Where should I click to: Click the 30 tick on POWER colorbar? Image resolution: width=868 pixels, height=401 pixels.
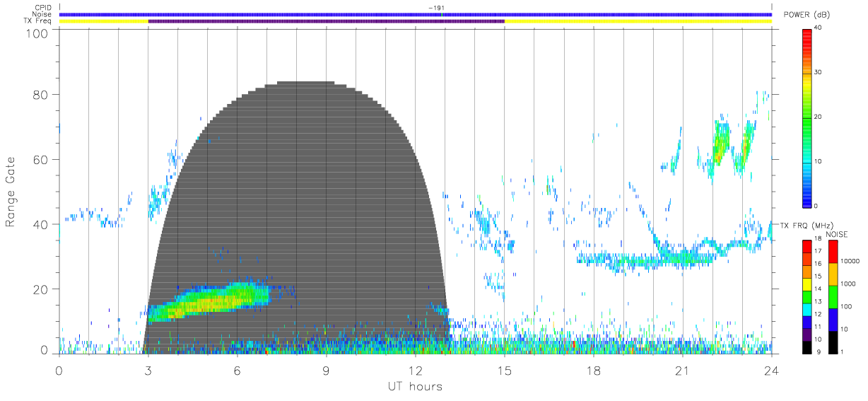point(818,72)
